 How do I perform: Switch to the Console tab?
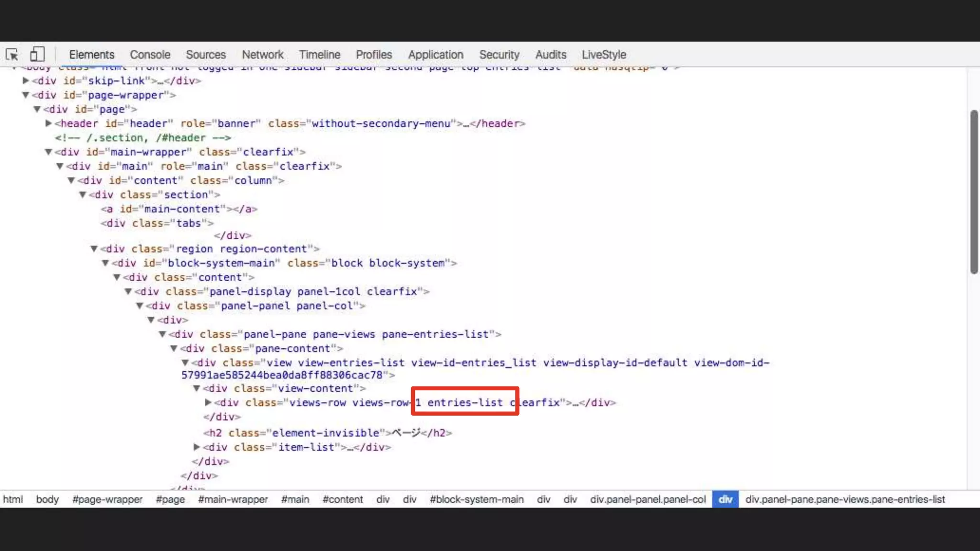(150, 55)
